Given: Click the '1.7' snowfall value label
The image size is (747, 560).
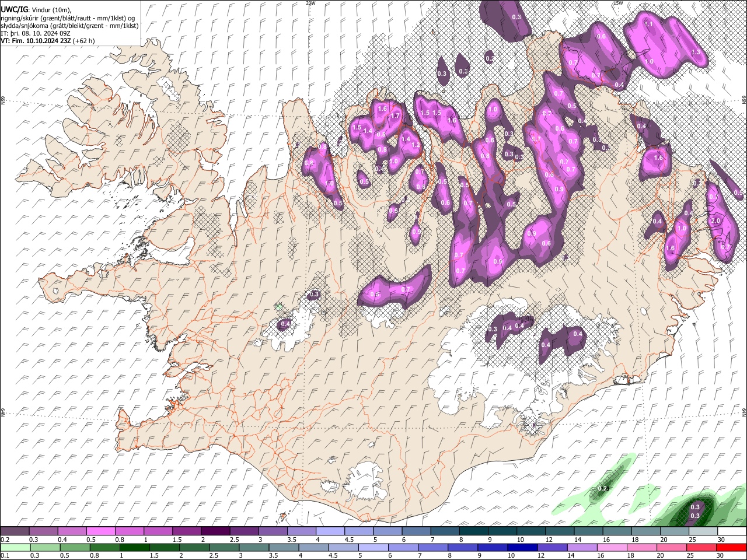Looking at the screenshot, I should 396,116.
